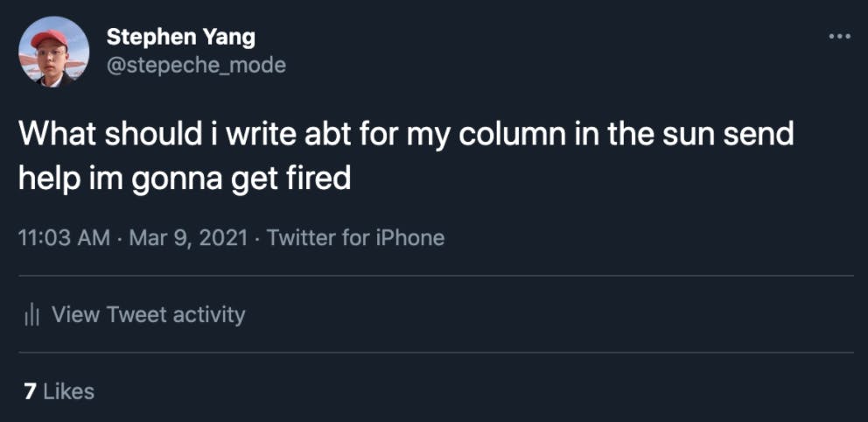The width and height of the screenshot is (868, 422).
Task: Click the word "help" on the second line
Action: (x=49, y=178)
